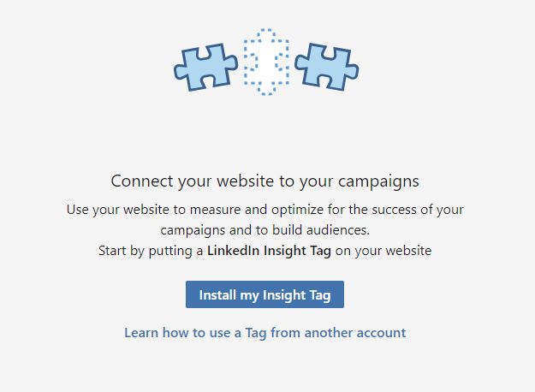Click the 'Start by putting a' text
This screenshot has width=535, height=392.
[x=151, y=251]
